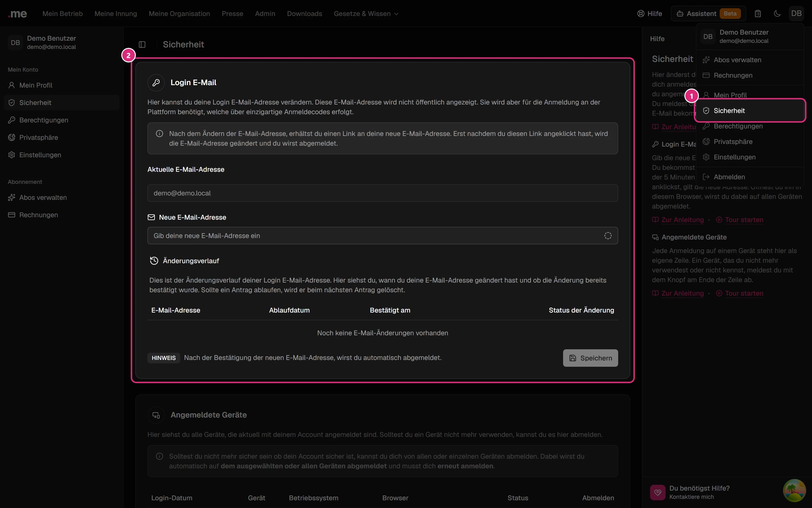Click the devices icon beside Angemeldete Geräte heading
Image resolution: width=812 pixels, height=508 pixels.
coord(156,415)
